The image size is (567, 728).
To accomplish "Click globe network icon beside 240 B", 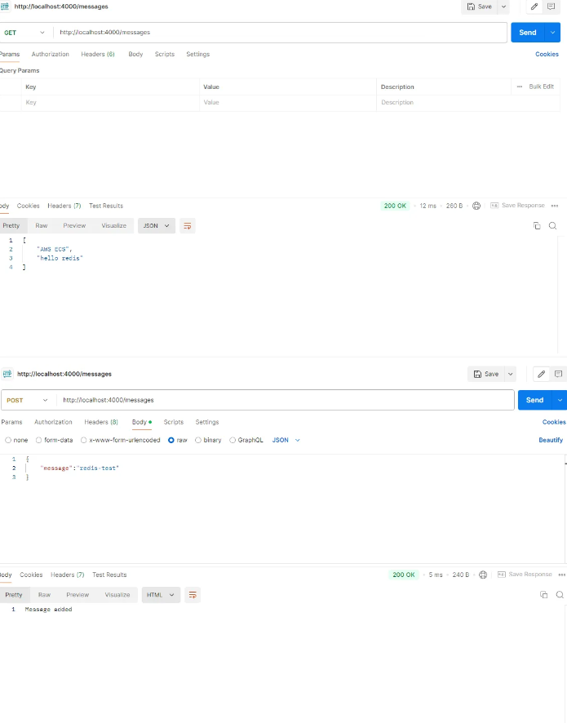I will click(483, 575).
